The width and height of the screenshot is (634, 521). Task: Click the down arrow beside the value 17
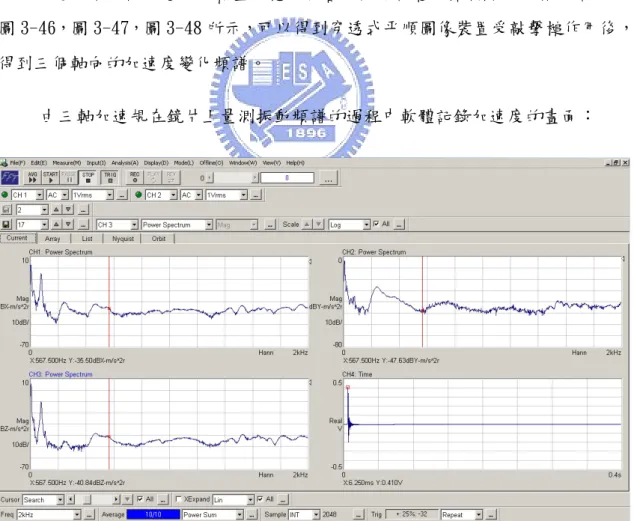click(x=69, y=224)
